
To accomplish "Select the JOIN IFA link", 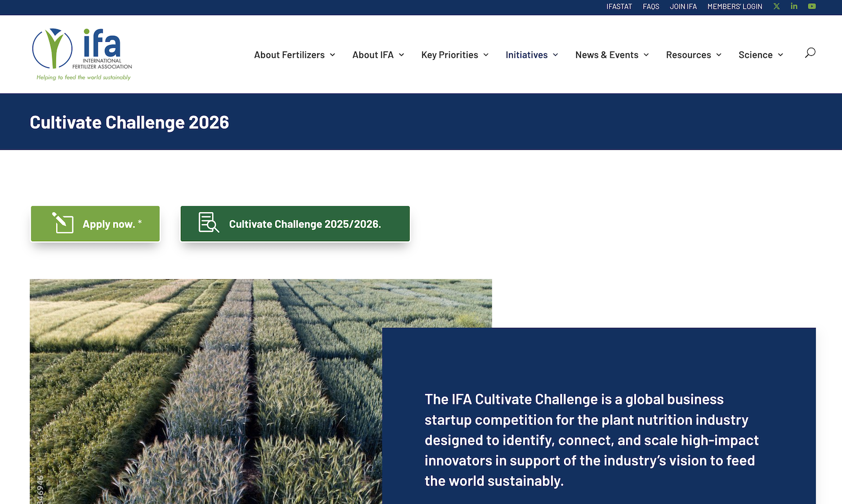I will click(683, 7).
